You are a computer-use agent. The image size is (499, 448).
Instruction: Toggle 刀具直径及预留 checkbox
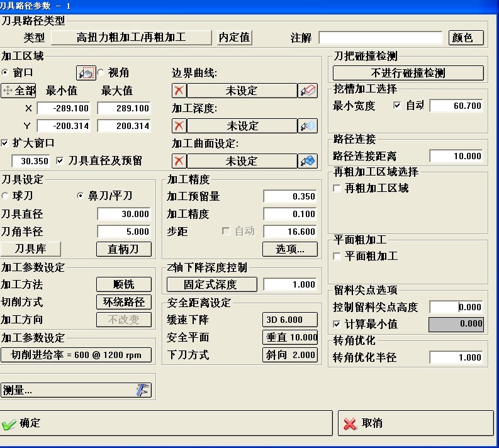[x=60, y=160]
